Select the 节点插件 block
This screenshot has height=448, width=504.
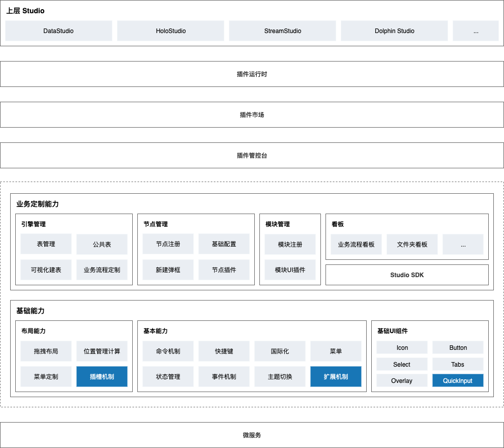[x=224, y=270]
